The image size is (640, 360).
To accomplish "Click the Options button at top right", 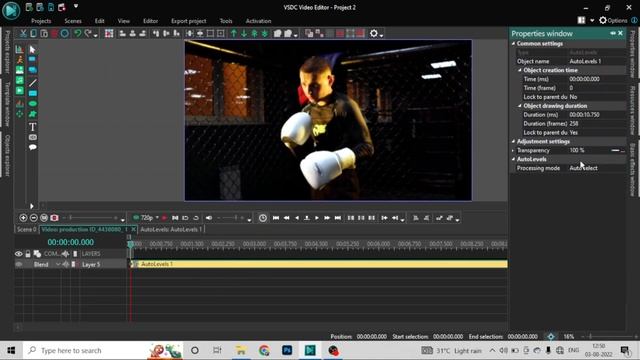I will pyautogui.click(x=613, y=20).
